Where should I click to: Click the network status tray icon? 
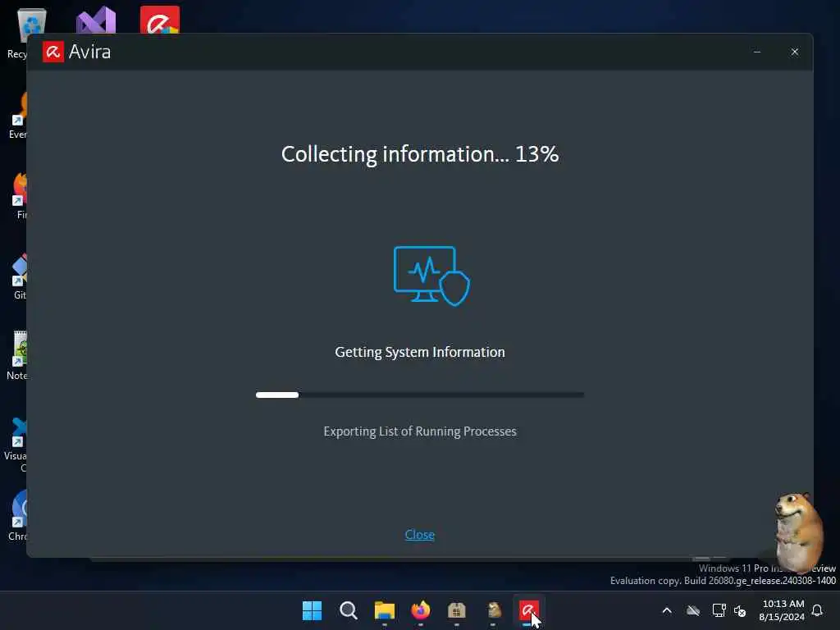pyautogui.click(x=719, y=610)
